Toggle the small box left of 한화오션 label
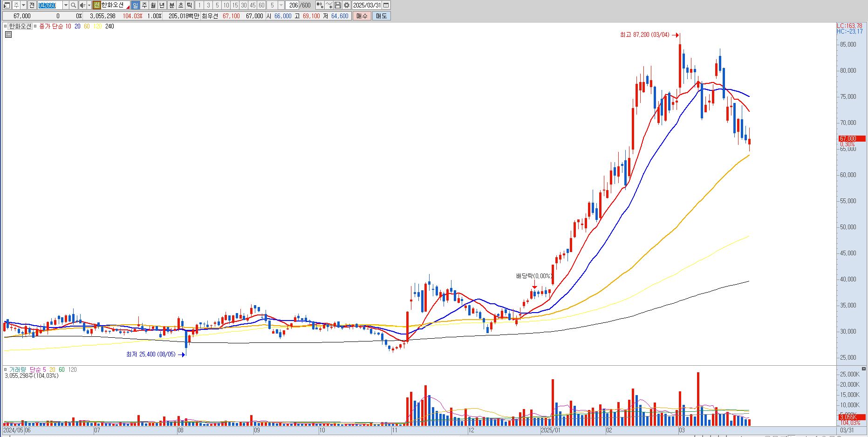 6,26
